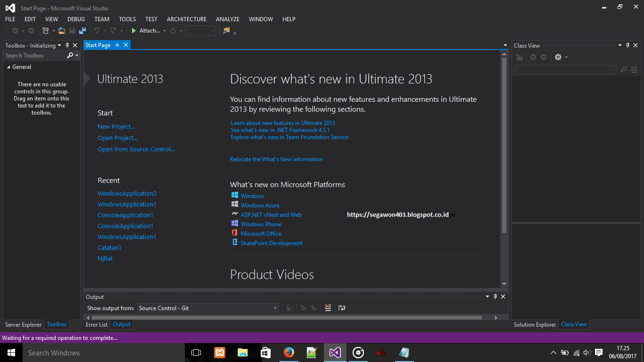Click the Class View new folder icon
This screenshot has height=362, width=644.
tap(519, 57)
